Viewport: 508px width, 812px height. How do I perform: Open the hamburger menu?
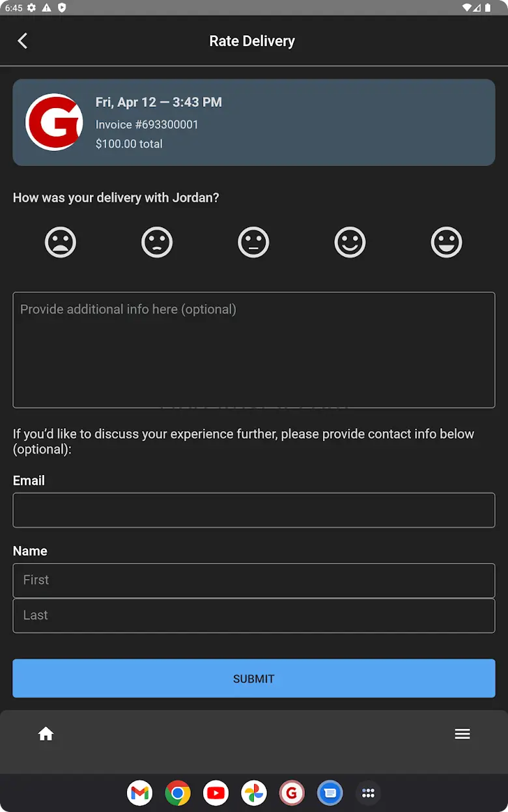(x=462, y=734)
